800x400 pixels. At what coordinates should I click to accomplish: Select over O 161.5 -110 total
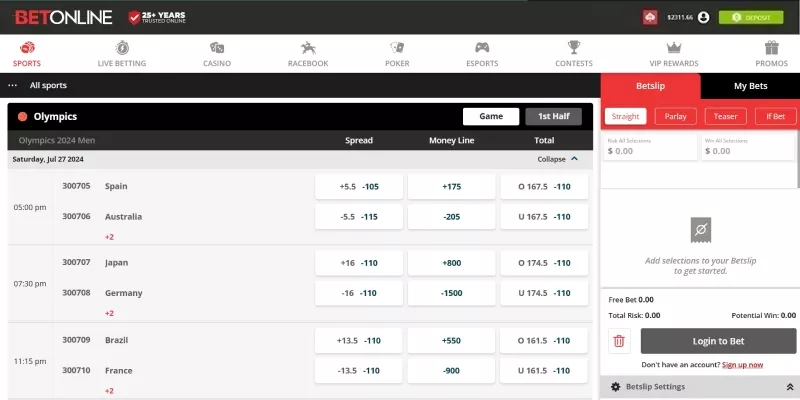coord(544,341)
